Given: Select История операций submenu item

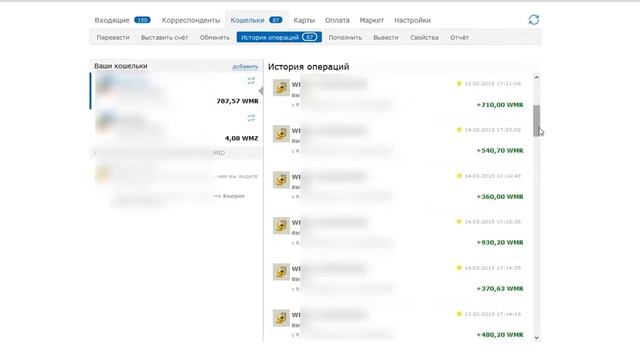Looking at the screenshot, I should [279, 37].
